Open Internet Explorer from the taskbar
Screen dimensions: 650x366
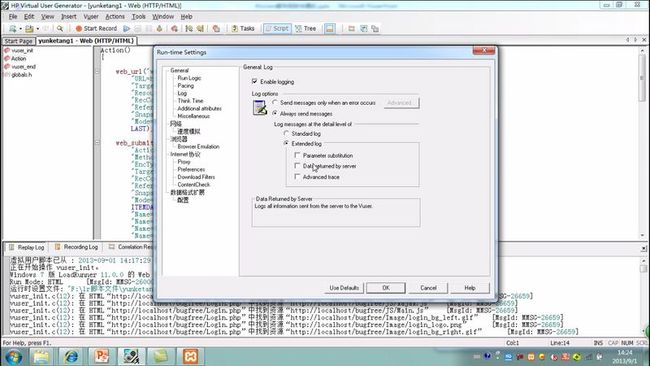click(70, 357)
